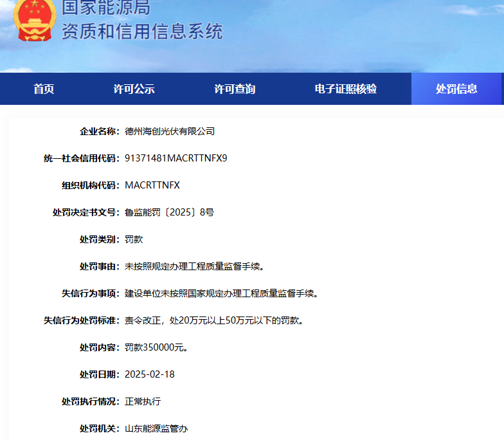Select the 处罚信息 tab

point(456,89)
